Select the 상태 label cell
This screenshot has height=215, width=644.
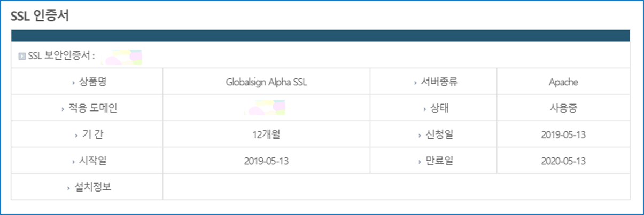tap(438, 108)
